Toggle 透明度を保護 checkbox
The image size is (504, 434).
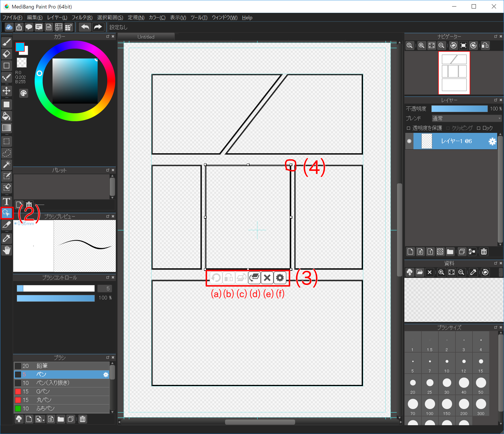409,128
